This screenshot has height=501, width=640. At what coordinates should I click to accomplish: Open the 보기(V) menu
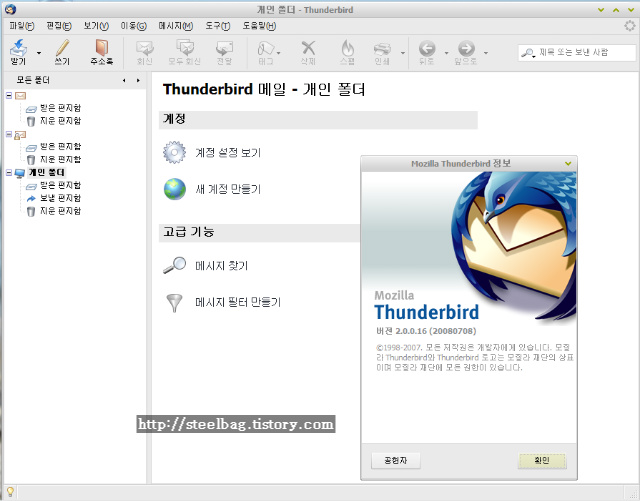96,26
